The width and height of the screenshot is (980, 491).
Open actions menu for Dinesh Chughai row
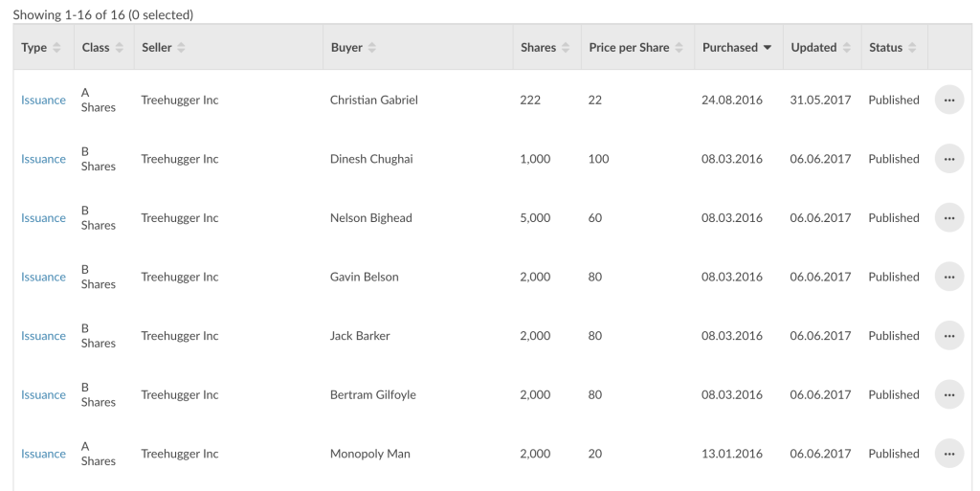coord(948,159)
